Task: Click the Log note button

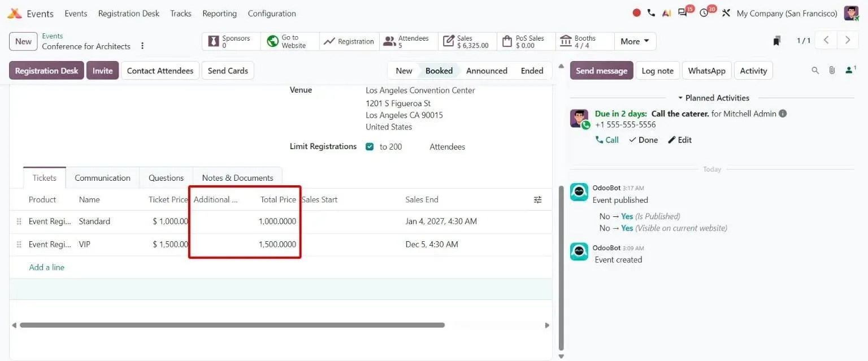Action: pyautogui.click(x=657, y=71)
